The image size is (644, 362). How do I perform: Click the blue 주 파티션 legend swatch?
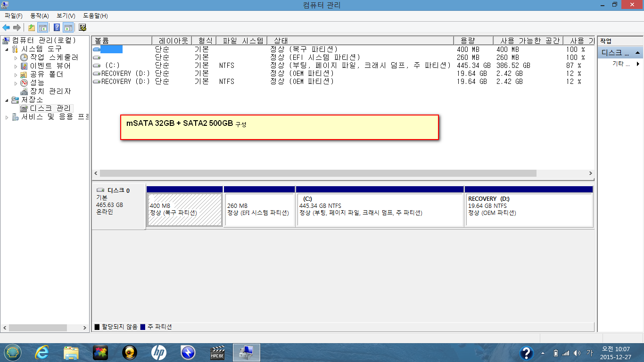tap(143, 327)
